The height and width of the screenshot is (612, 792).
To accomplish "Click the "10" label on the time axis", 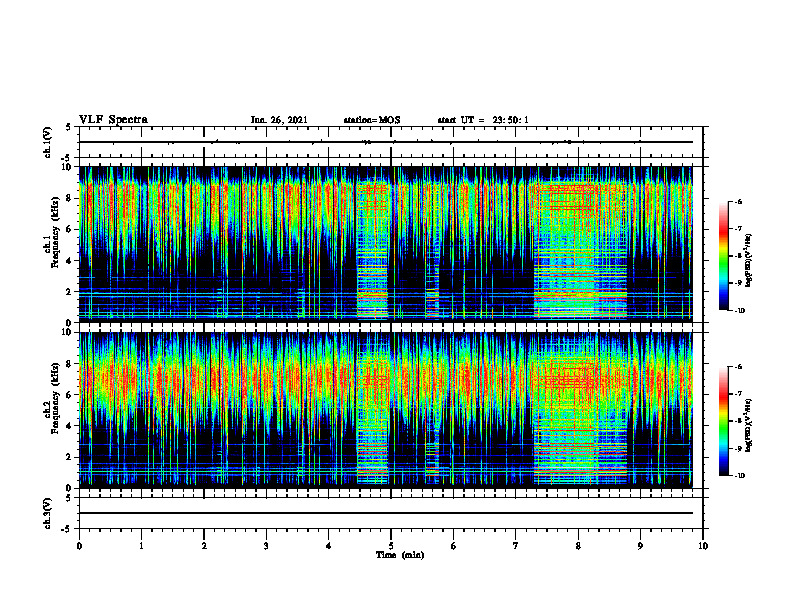I will [703, 546].
